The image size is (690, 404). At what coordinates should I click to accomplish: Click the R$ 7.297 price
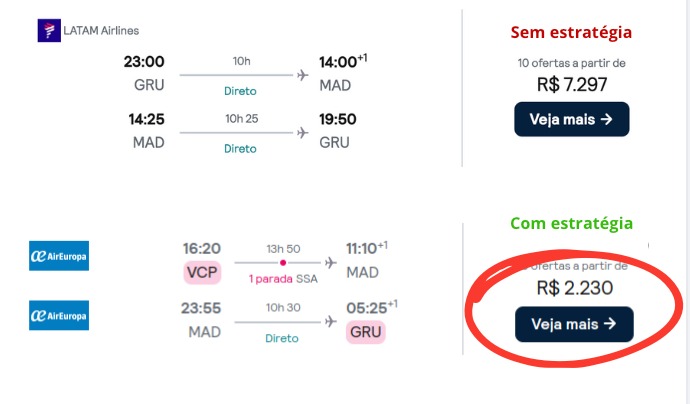point(572,84)
